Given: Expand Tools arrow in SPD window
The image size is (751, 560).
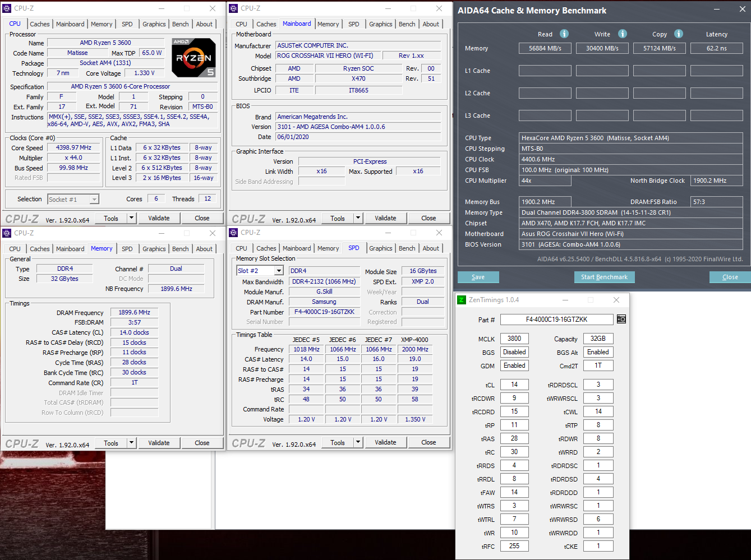Looking at the screenshot, I should point(358,442).
